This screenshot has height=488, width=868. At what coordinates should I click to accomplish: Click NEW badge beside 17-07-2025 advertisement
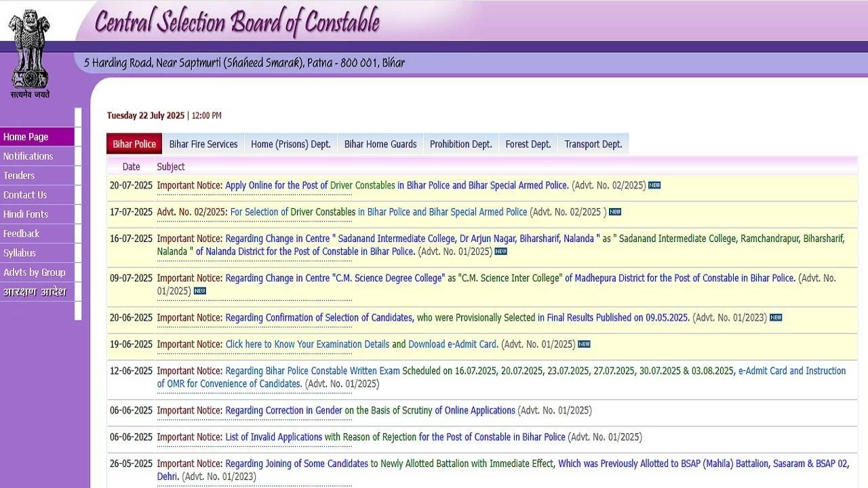tap(615, 211)
